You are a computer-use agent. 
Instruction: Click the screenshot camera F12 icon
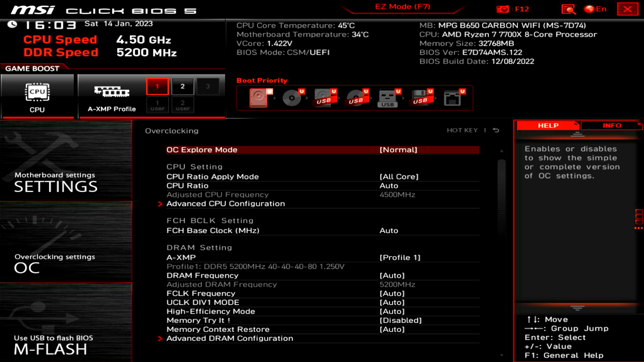click(x=502, y=9)
